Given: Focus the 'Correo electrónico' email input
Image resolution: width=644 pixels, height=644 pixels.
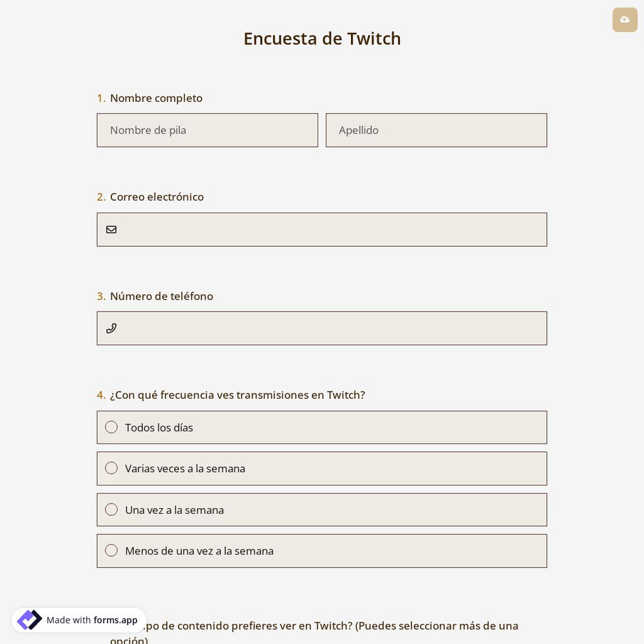Looking at the screenshot, I should pos(322,229).
